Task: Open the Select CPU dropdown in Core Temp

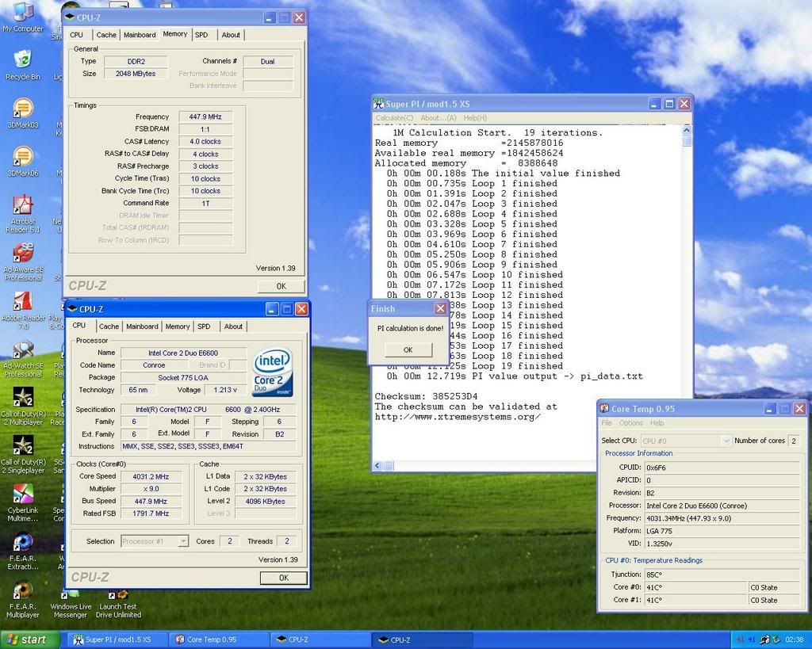Action: pos(726,441)
